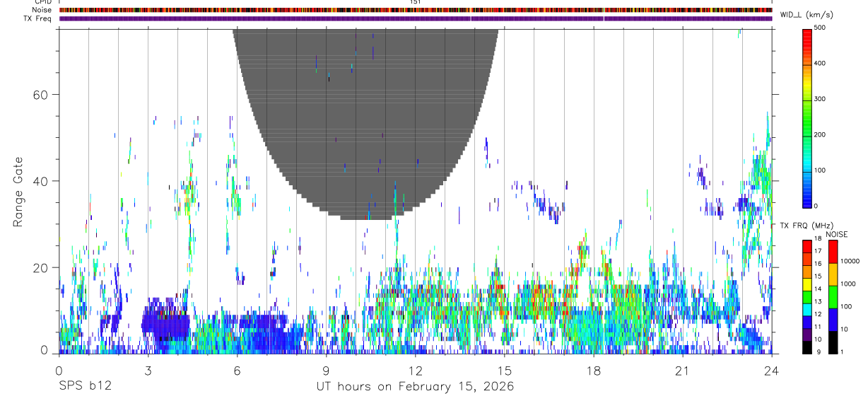Image resolution: width=868 pixels, height=401 pixels.
Task: Click the Noise row label at top
Action: 42,10
